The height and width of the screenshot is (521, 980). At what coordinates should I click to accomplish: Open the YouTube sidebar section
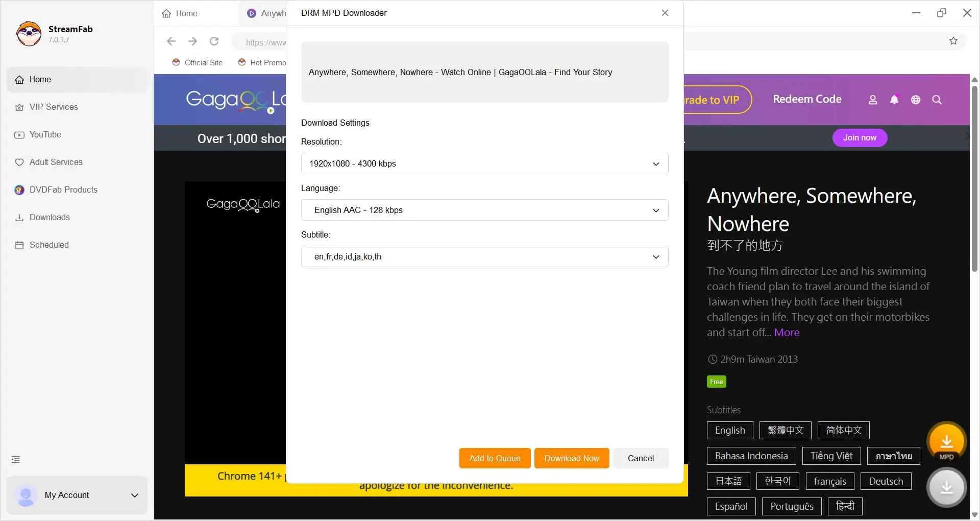pyautogui.click(x=77, y=135)
